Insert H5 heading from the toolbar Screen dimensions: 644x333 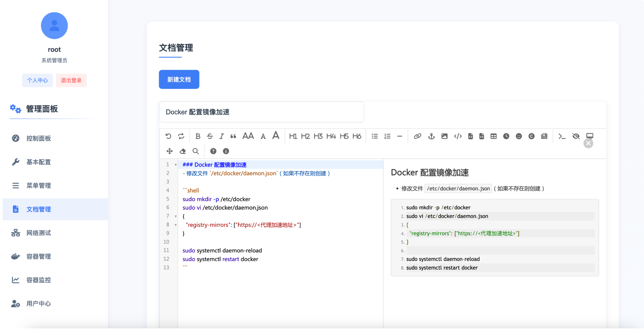pyautogui.click(x=344, y=136)
